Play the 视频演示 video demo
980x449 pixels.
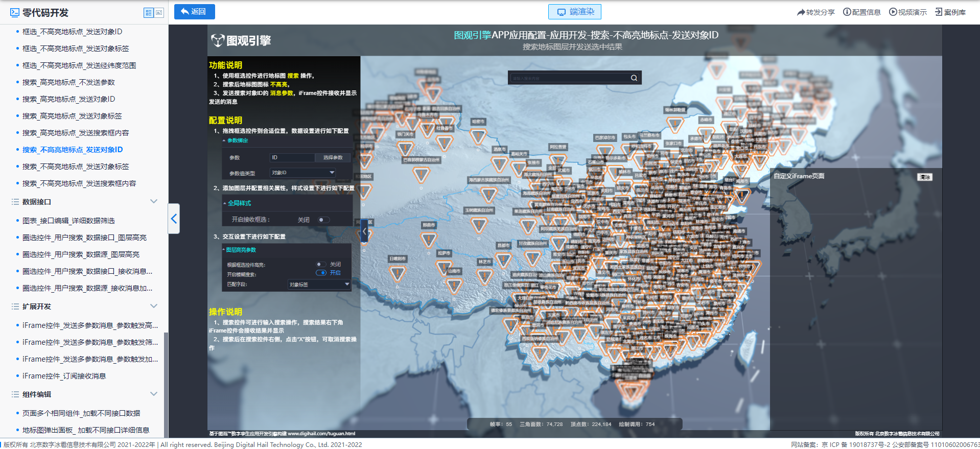893,12
